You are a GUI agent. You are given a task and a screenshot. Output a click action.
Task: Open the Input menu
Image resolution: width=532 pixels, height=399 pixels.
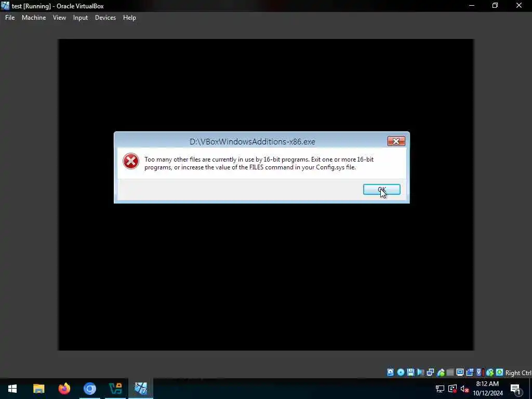tap(81, 18)
